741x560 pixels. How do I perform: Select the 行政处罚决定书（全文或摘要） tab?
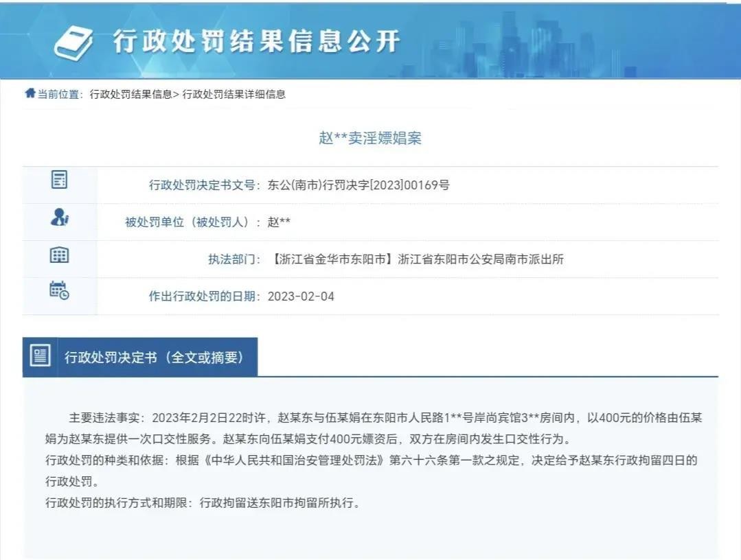pyautogui.click(x=153, y=357)
